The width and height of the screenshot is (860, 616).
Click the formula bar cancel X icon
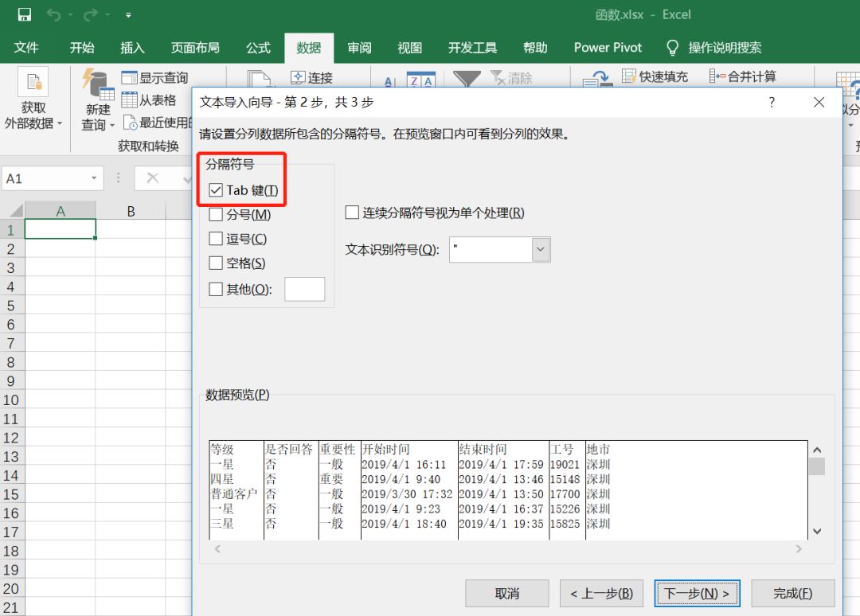point(152,178)
